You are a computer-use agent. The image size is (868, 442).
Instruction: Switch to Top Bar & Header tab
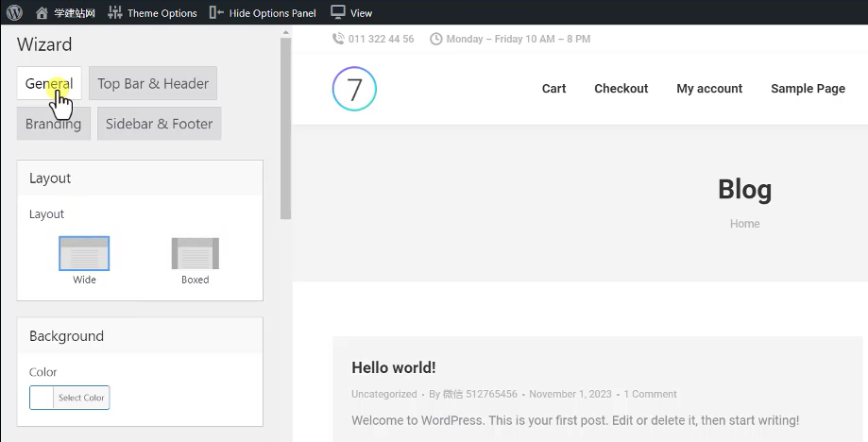point(153,83)
